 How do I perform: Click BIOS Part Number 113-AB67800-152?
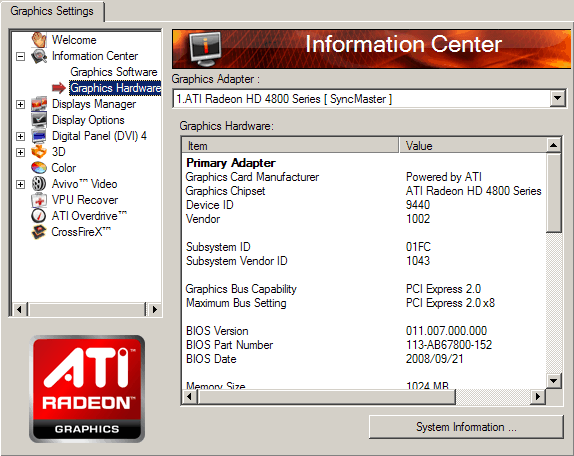pos(449,345)
